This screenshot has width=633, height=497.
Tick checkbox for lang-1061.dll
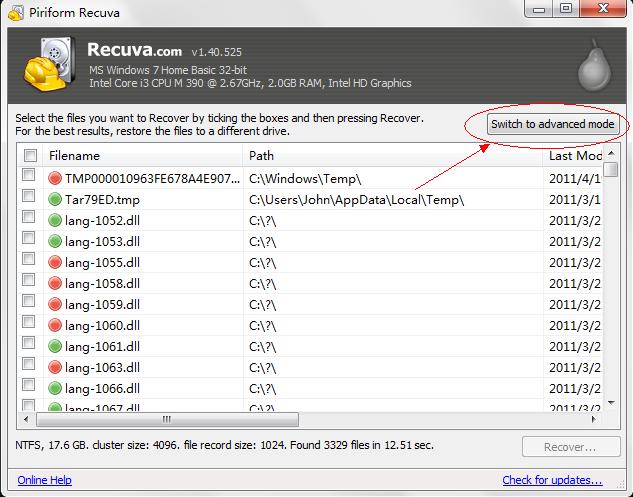point(28,343)
